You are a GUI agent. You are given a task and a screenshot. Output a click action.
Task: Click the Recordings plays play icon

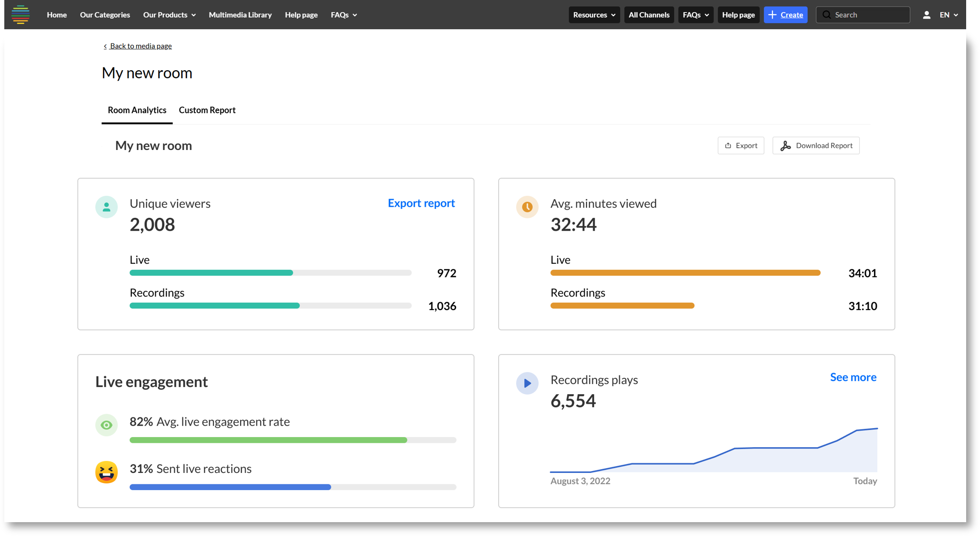[x=527, y=383]
